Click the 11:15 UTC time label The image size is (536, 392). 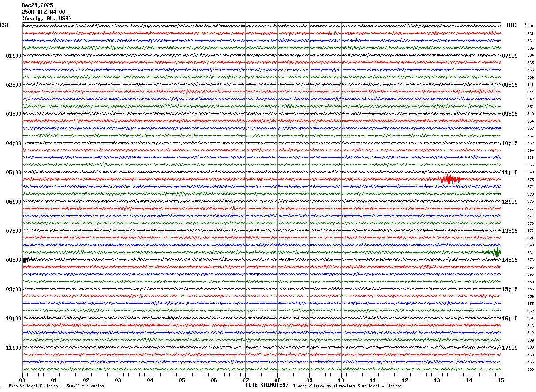pyautogui.click(x=510, y=173)
